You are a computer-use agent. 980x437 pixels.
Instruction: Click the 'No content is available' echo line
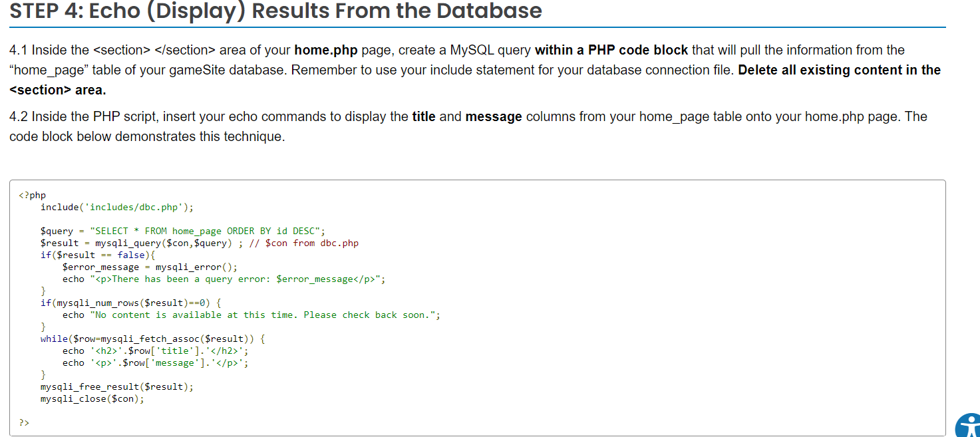tap(251, 315)
